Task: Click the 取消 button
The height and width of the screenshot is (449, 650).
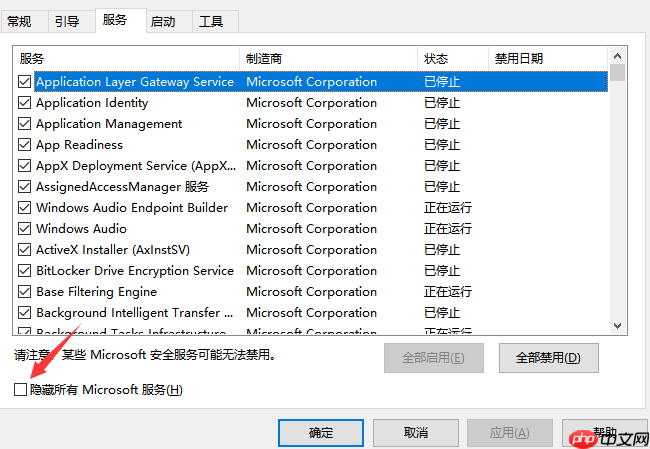Action: 416,433
